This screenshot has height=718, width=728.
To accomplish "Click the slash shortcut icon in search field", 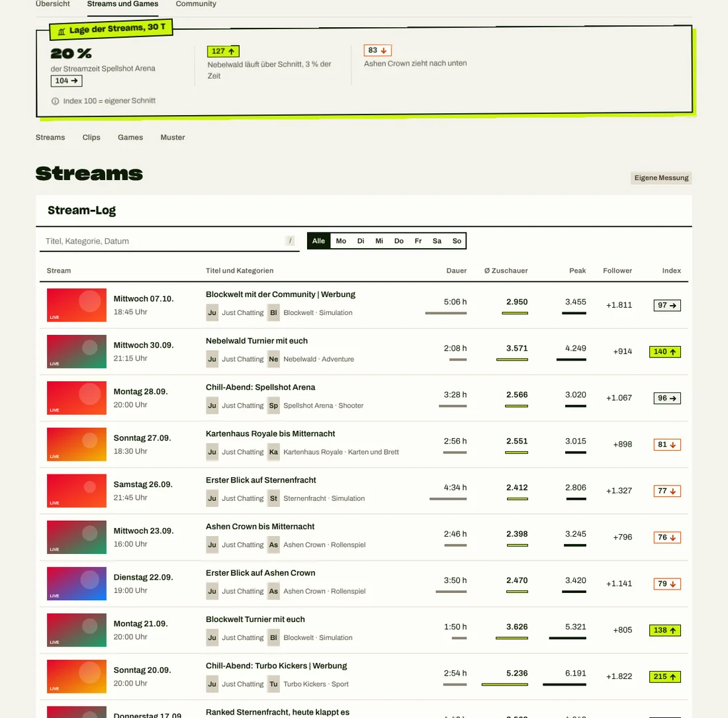I will click(x=290, y=240).
